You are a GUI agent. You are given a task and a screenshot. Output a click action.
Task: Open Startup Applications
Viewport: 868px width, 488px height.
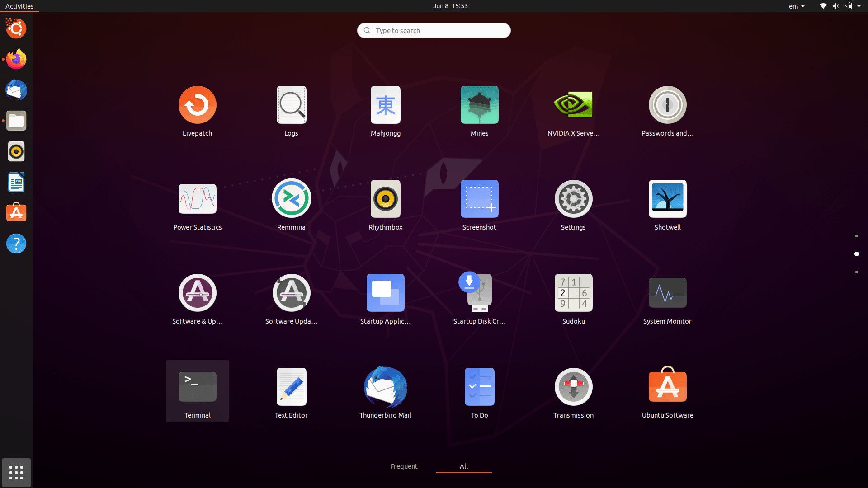[385, 300]
